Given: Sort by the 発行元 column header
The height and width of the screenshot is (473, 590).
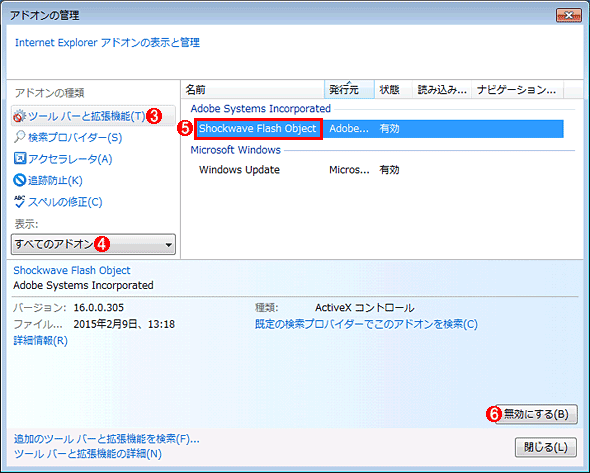Looking at the screenshot, I should click(349, 90).
